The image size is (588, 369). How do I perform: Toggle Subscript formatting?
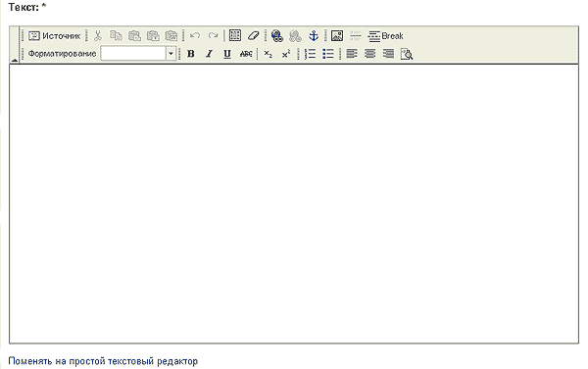268,54
